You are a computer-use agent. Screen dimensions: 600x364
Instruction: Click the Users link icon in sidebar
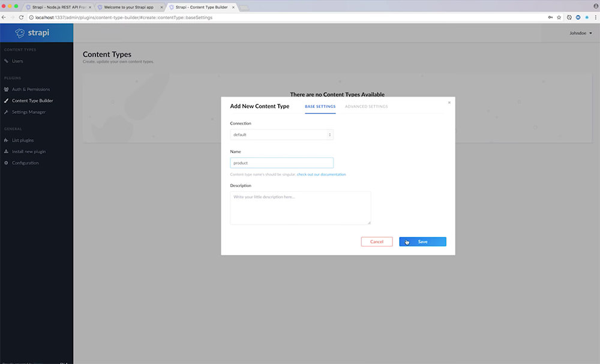pyautogui.click(x=6, y=61)
